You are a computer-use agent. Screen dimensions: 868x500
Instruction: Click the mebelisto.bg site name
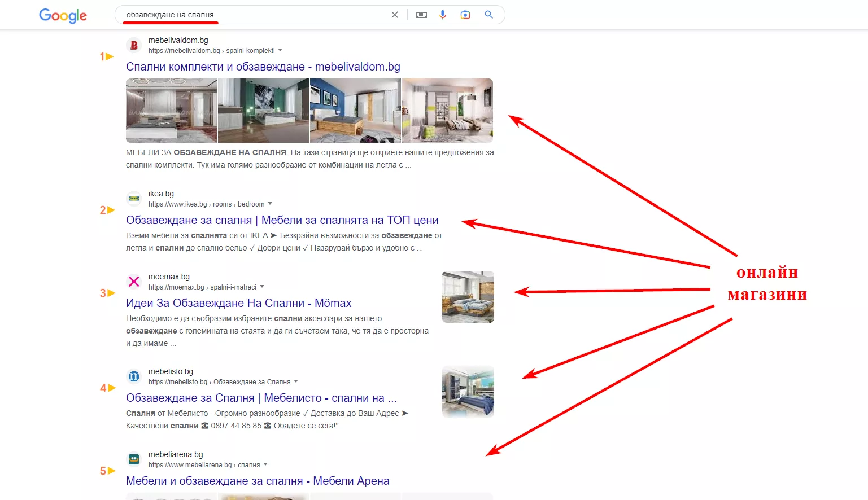pyautogui.click(x=171, y=371)
